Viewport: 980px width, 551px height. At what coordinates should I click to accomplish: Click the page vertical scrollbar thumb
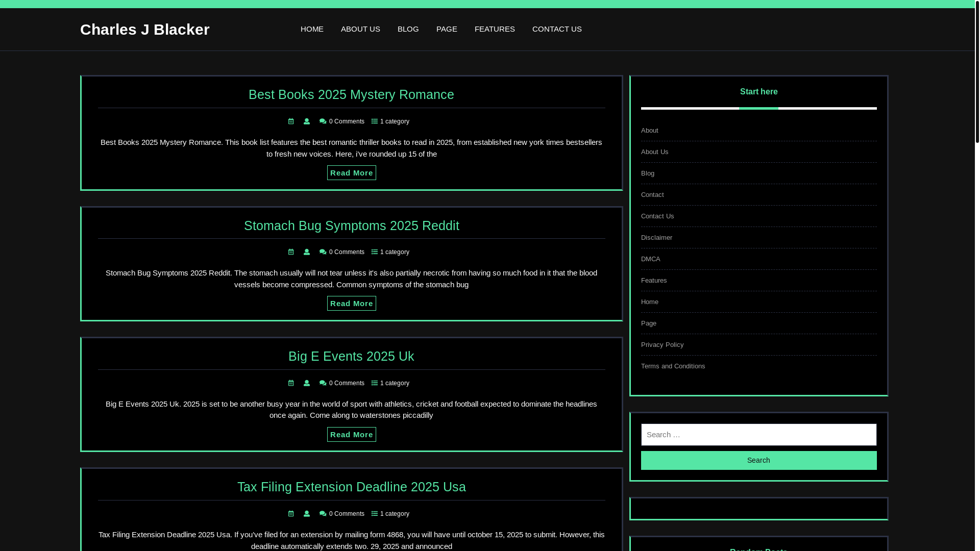(x=977, y=71)
